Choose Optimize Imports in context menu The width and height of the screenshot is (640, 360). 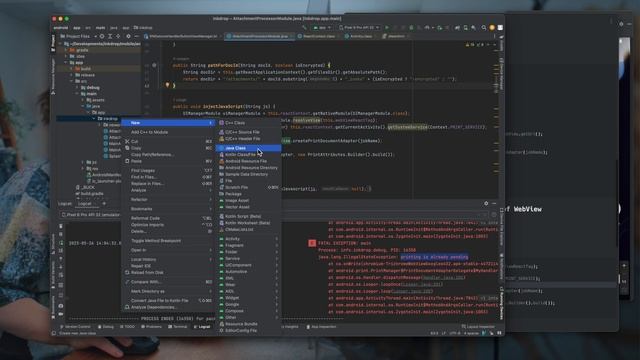(168, 225)
